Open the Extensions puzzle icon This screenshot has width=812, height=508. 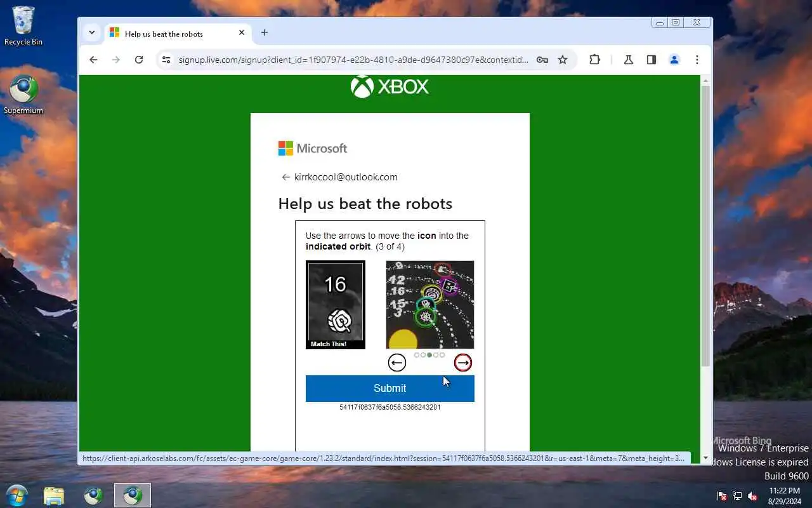click(x=594, y=60)
